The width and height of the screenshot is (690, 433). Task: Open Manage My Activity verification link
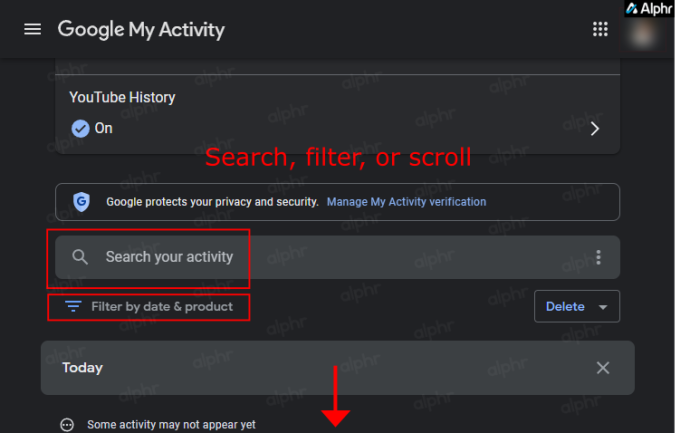pos(406,202)
